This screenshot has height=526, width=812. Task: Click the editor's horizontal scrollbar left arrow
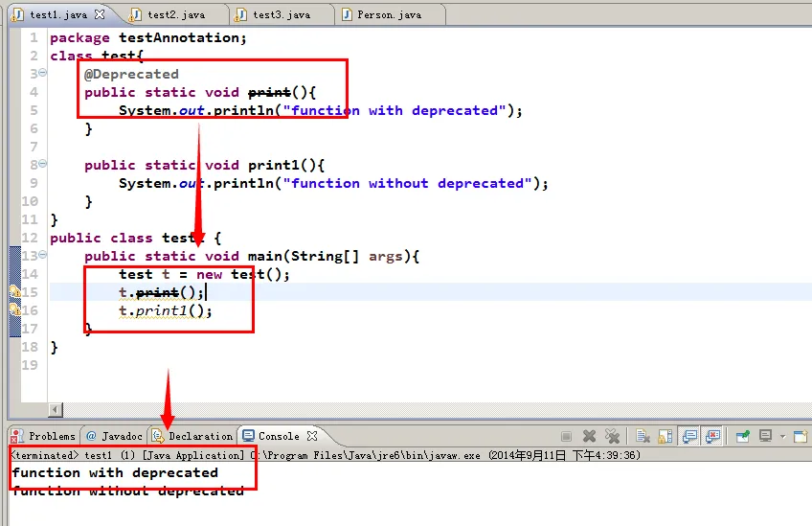coord(56,409)
